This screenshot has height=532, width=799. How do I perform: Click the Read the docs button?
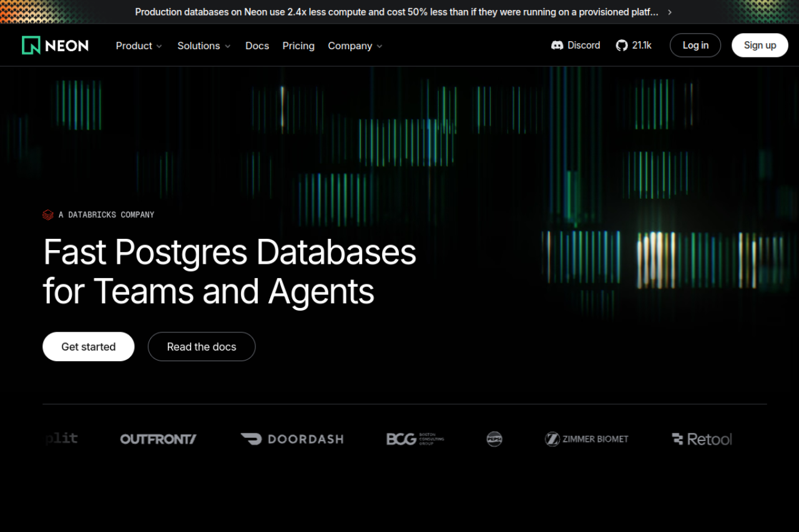(x=202, y=347)
